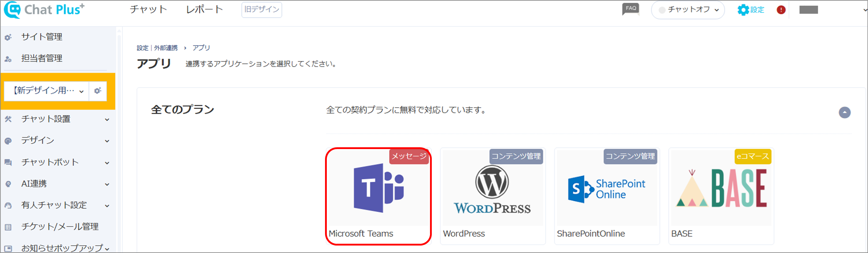Expand the 有人チャット設定 menu
Screen dimensions: 868x253
pyautogui.click(x=58, y=205)
